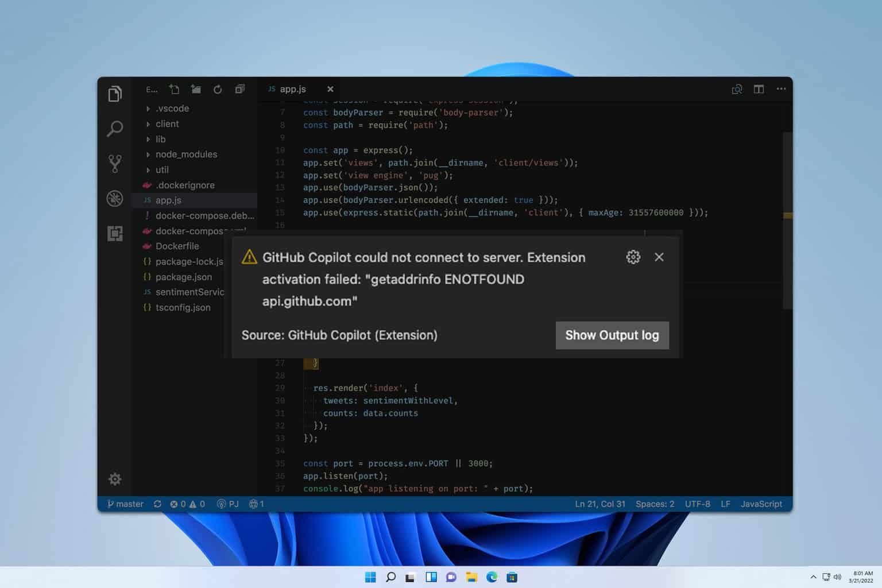The height and width of the screenshot is (588, 882).
Task: Show hidden icons in system tray
Action: tap(813, 577)
